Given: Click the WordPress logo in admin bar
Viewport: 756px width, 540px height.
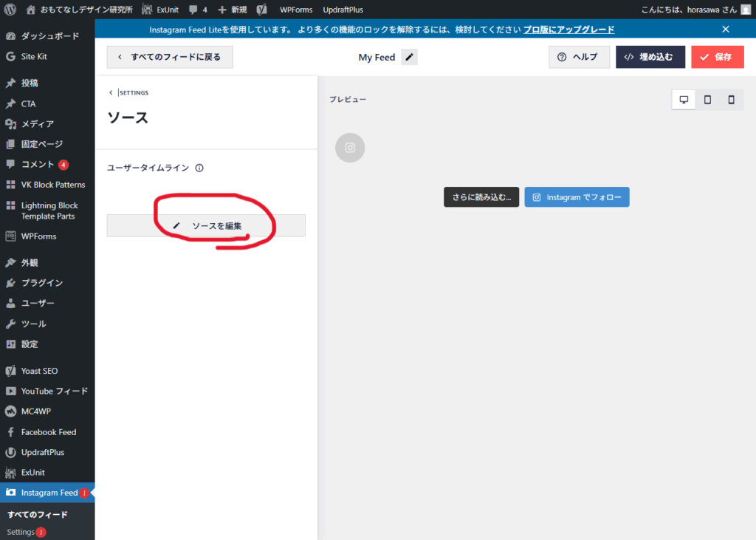Looking at the screenshot, I should (10, 10).
